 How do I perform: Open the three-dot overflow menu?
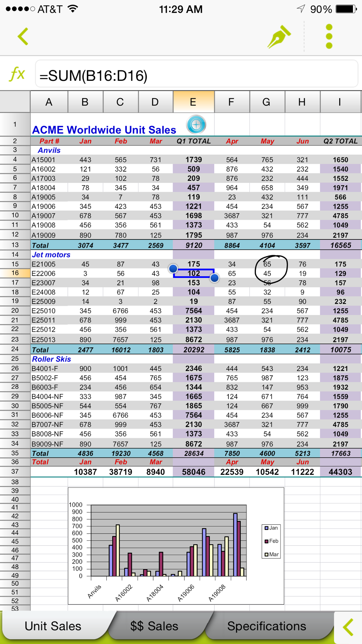coord(329,37)
